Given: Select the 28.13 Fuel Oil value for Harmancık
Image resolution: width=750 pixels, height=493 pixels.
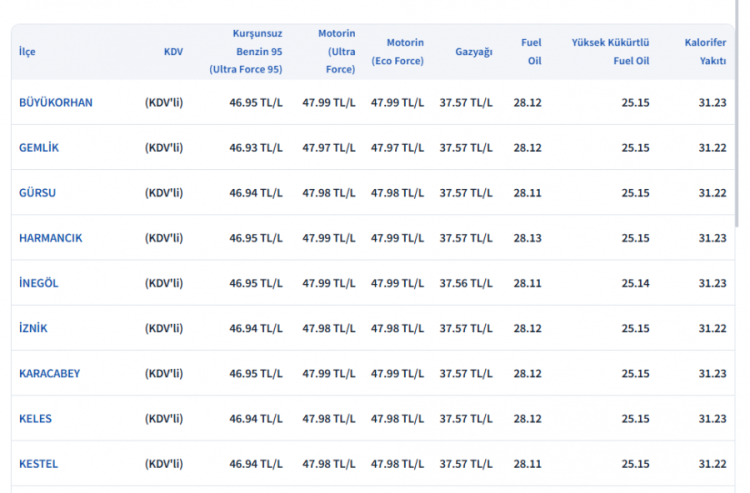Looking at the screenshot, I should pos(527,238).
